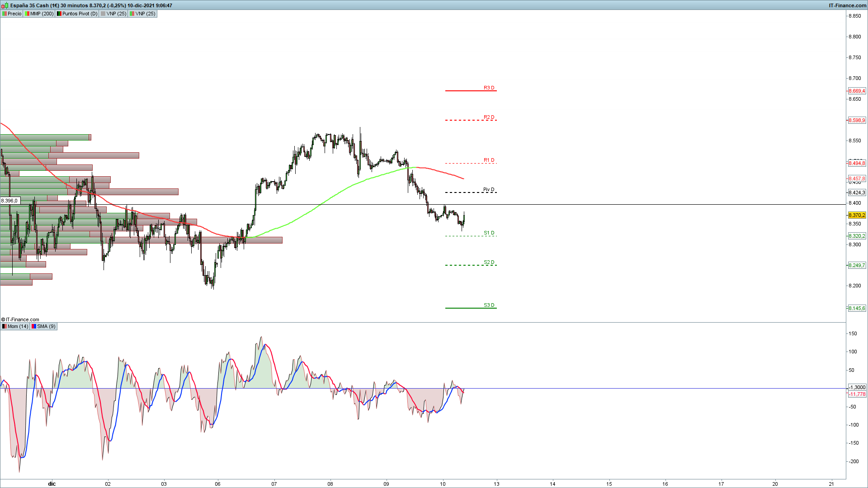Click the © IT-Finance.com copyright text
868x488 pixels.
click(x=20, y=319)
